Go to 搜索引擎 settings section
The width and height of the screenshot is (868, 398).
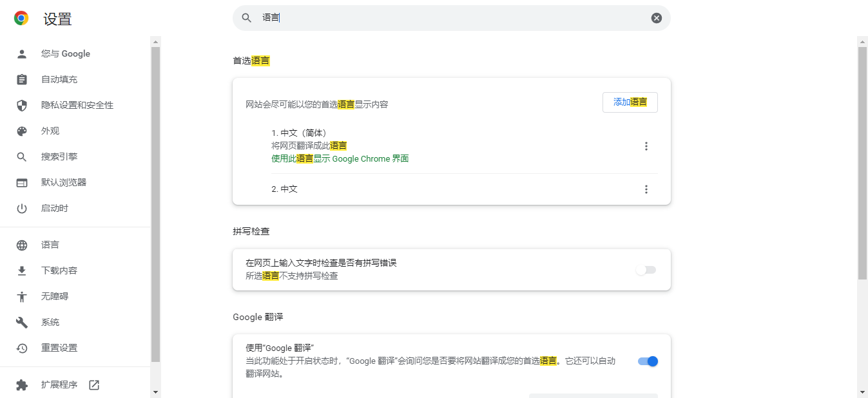tap(59, 157)
